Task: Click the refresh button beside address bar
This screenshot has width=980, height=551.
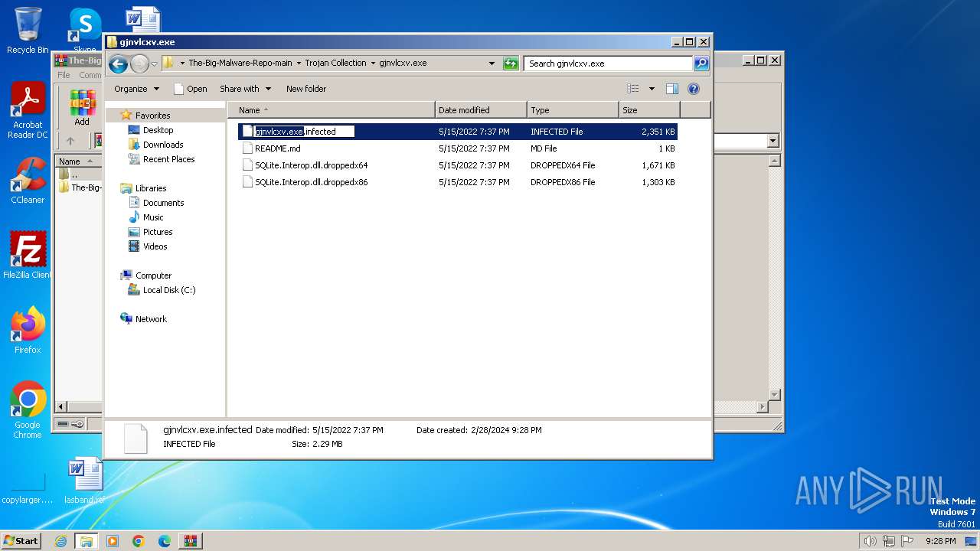Action: click(x=511, y=64)
